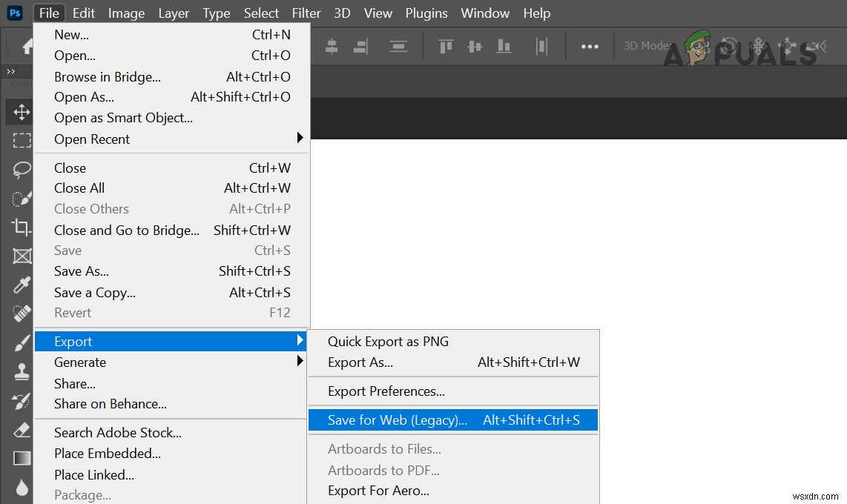Choose Quick Export as PNG
The width and height of the screenshot is (847, 504).
(453, 342)
